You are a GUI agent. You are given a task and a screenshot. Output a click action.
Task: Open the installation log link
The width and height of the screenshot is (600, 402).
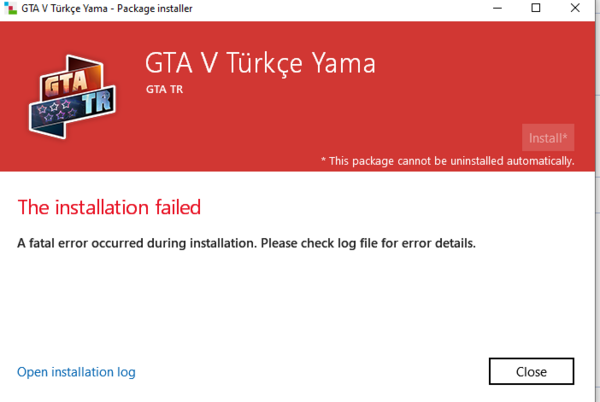click(76, 372)
